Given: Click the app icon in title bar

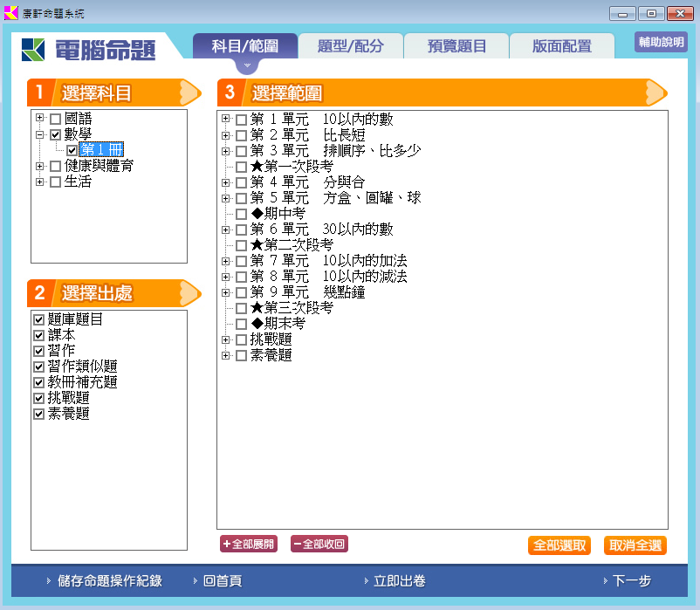Looking at the screenshot, I should coord(10,13).
